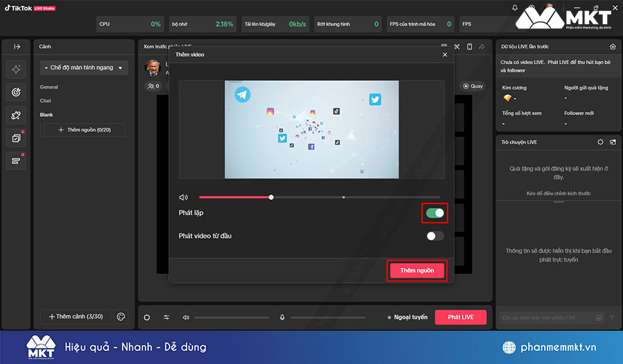Click the notification bell icon at top
This screenshot has height=364, width=623.
[x=515, y=8]
